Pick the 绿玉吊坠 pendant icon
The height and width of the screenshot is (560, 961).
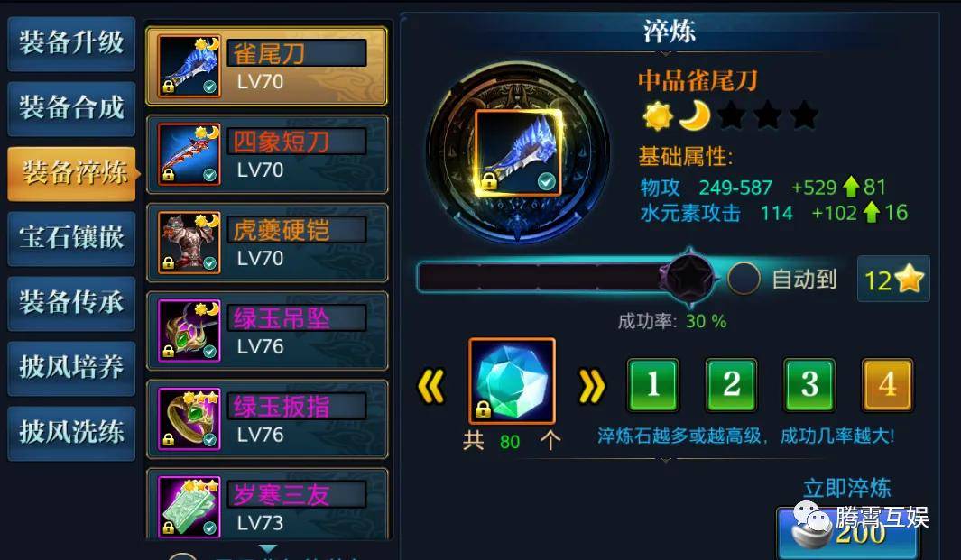coord(189,330)
